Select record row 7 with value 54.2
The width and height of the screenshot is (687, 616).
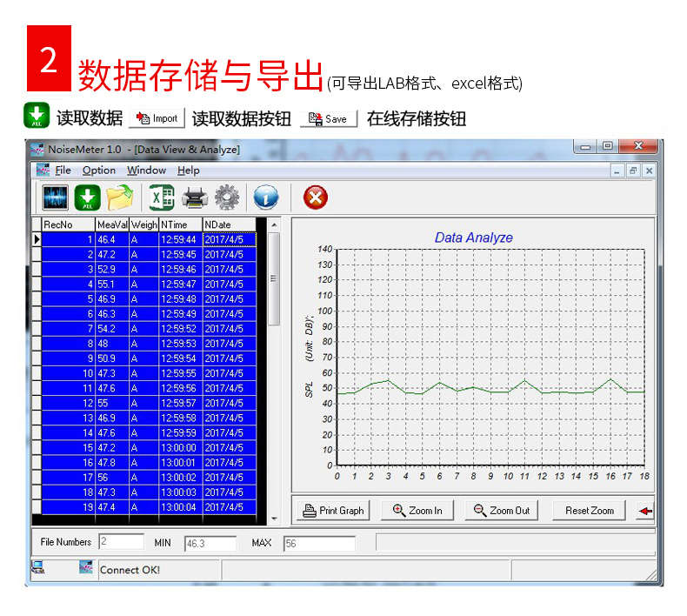149,329
